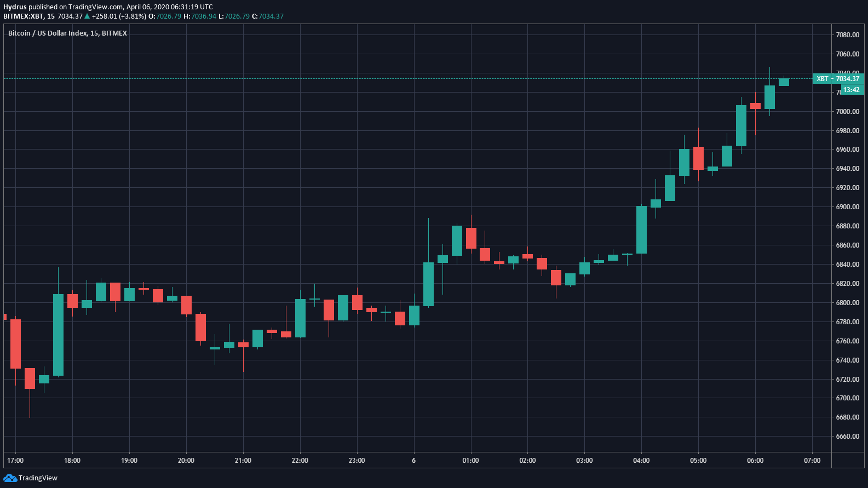Click the Hydrus author name
This screenshot has height=488, width=868.
(x=15, y=7)
